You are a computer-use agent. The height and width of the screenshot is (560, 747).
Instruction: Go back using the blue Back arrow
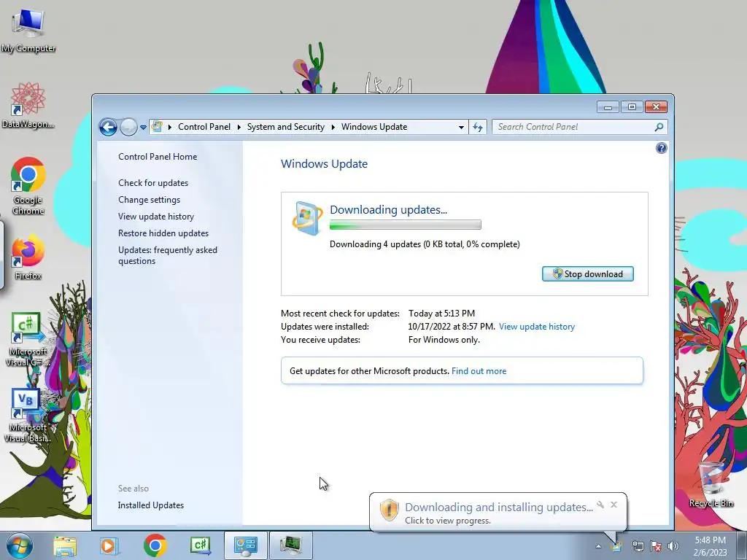pos(108,127)
